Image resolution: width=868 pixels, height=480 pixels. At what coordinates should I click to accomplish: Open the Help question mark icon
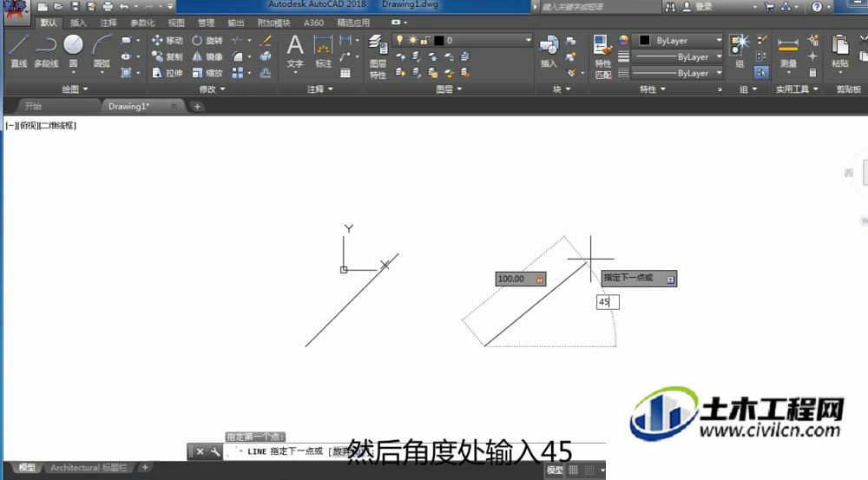tap(817, 7)
